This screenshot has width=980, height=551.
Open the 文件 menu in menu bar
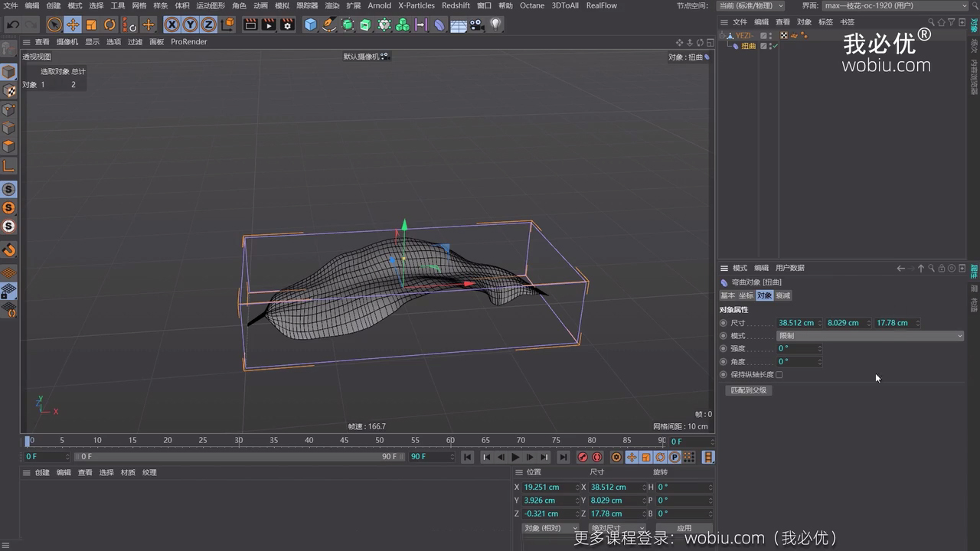click(x=10, y=5)
